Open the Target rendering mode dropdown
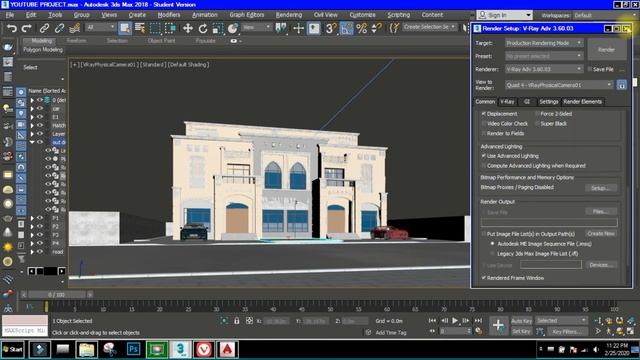Image resolution: width=640 pixels, height=360 pixels. pos(544,43)
